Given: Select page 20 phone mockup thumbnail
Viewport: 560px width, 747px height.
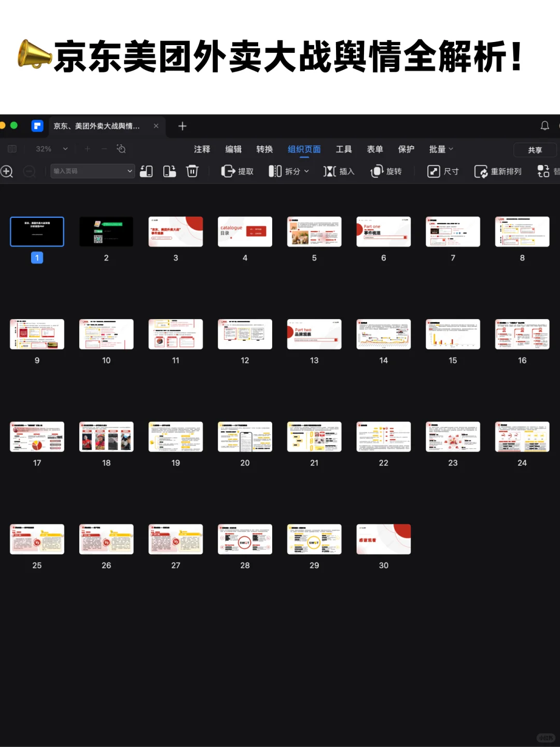Looking at the screenshot, I should tap(245, 437).
